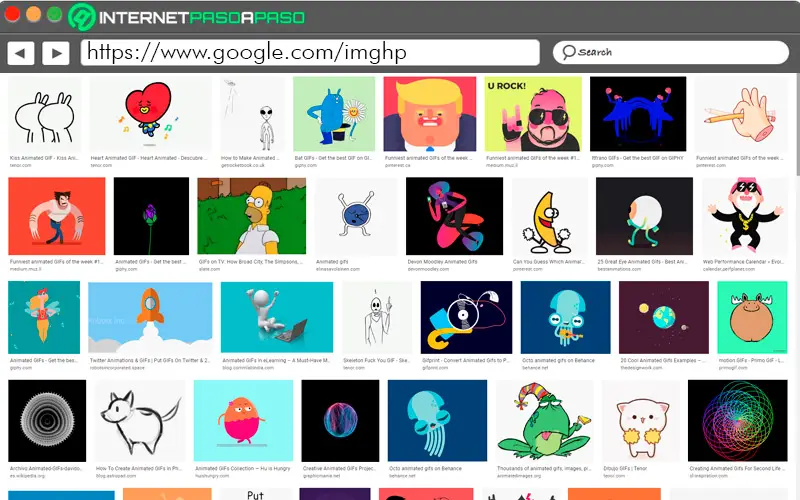This screenshot has width=800, height=500.
Task: Click 'Animated GIFs in eLearning' caption
Action: (x=276, y=360)
